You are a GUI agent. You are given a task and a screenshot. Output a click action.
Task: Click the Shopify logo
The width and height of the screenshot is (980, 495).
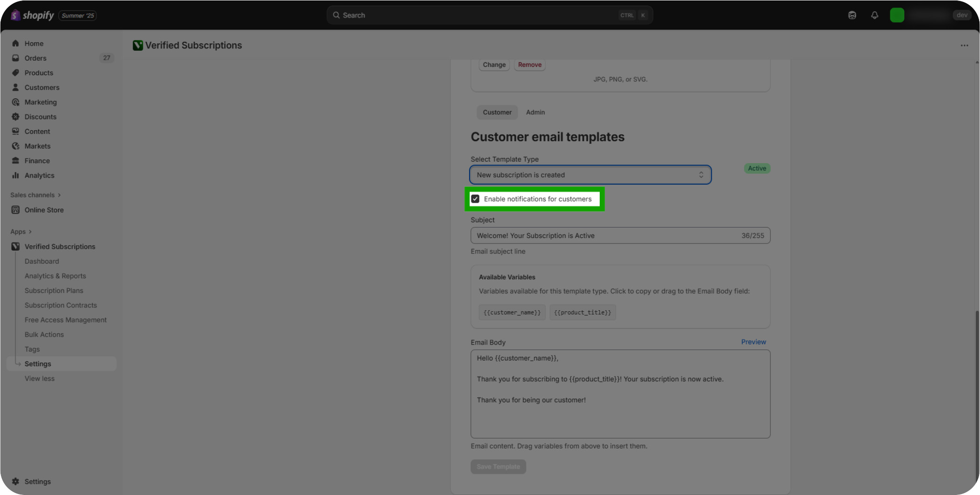pyautogui.click(x=32, y=16)
